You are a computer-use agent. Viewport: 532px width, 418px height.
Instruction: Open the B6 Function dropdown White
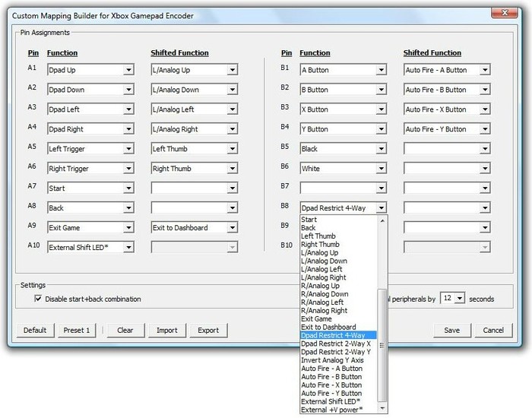344,168
